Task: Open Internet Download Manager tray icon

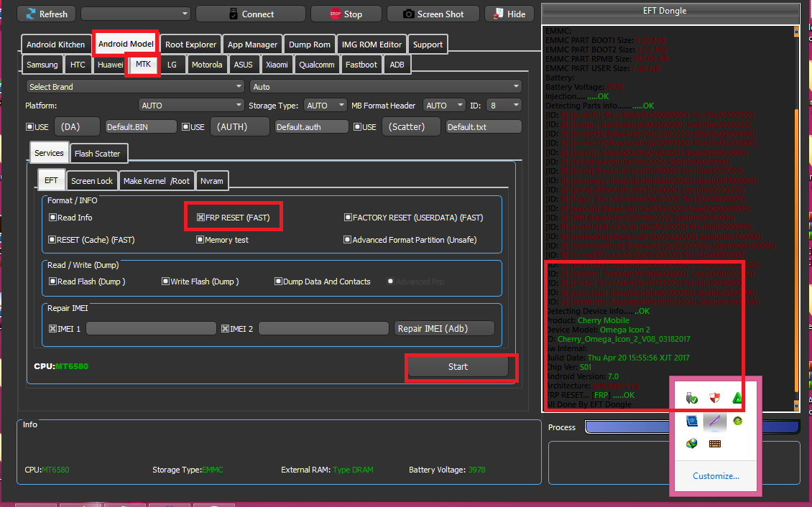Action: 691,443
